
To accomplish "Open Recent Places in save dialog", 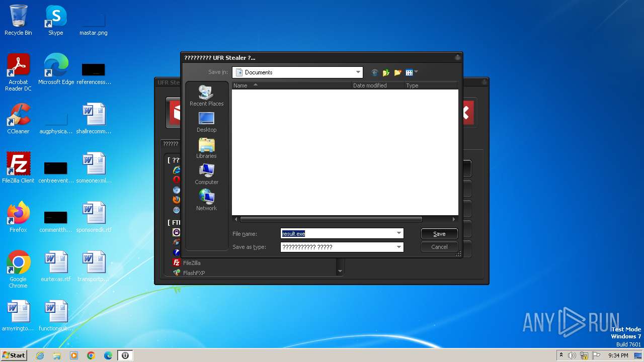I will click(206, 96).
